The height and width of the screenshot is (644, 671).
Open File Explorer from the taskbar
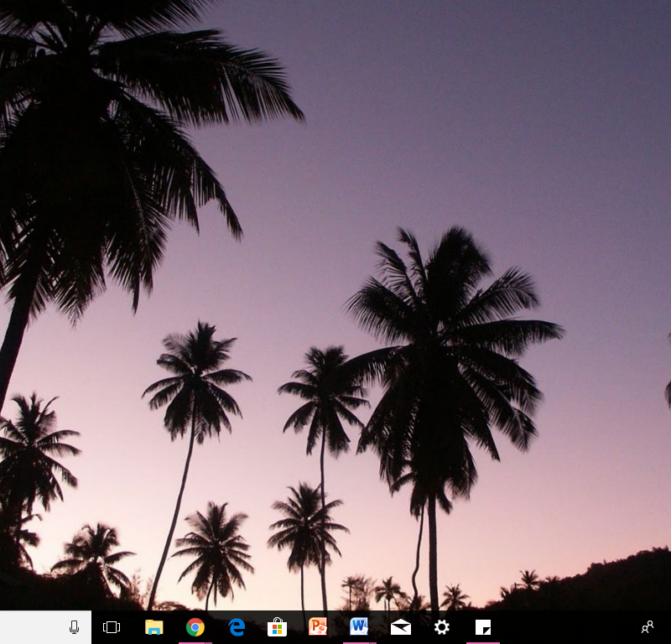click(x=154, y=627)
